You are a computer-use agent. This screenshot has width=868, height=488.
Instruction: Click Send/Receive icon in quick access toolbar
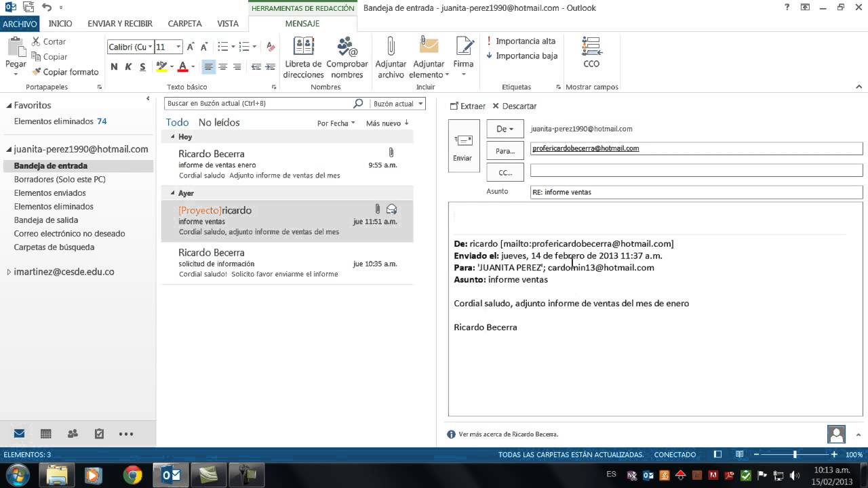pyautogui.click(x=27, y=7)
